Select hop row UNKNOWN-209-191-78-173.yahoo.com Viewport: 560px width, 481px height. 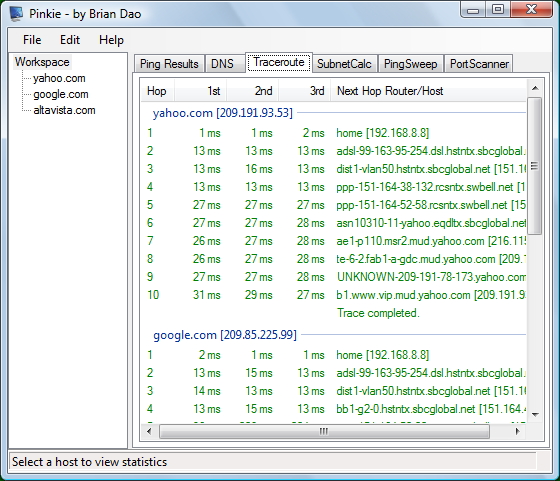click(334, 277)
